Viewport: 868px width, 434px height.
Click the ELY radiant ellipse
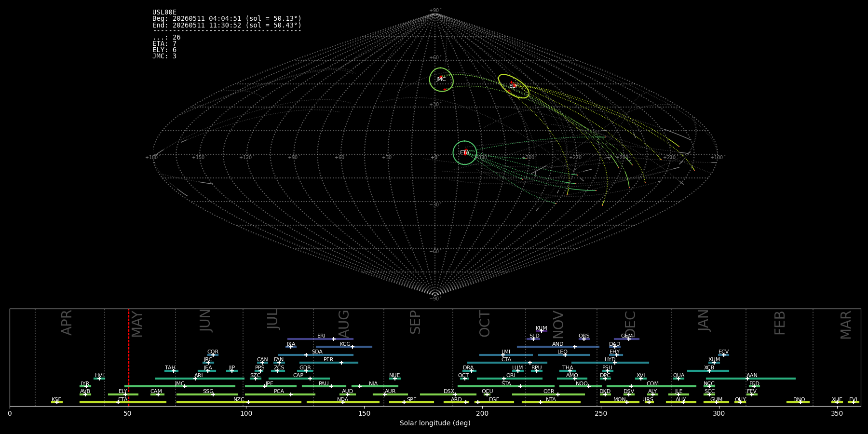click(x=514, y=86)
